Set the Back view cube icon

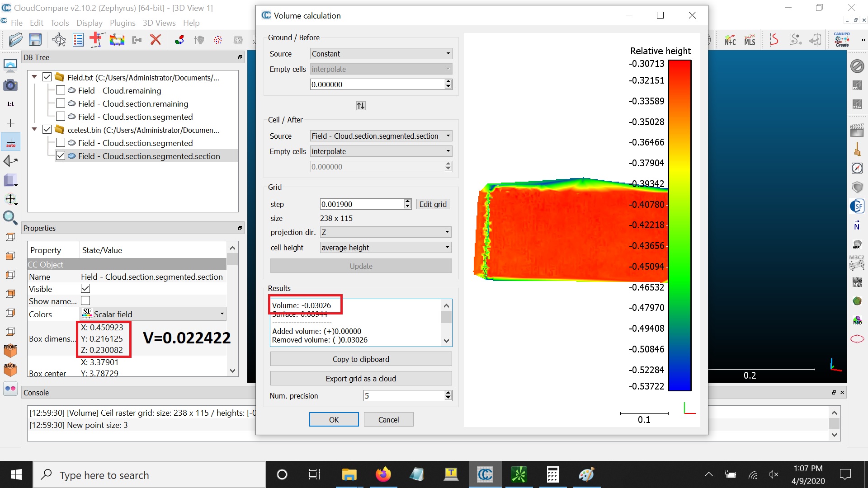(10, 369)
